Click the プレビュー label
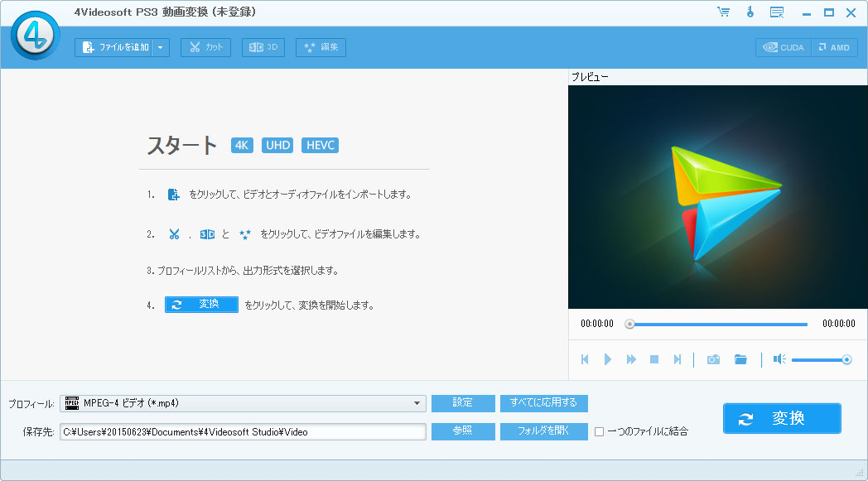 (x=590, y=77)
